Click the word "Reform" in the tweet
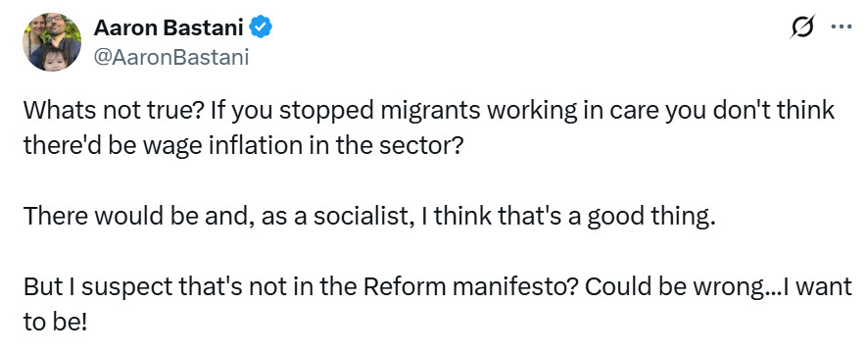Screen dimensions: 868x354 click(404, 287)
